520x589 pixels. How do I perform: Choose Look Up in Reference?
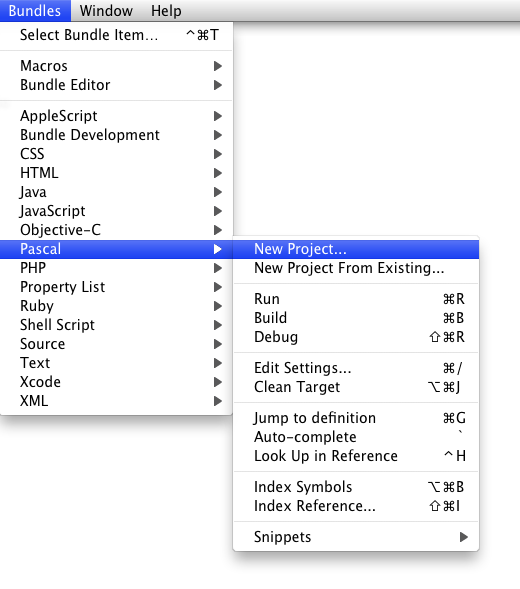click(x=356, y=456)
